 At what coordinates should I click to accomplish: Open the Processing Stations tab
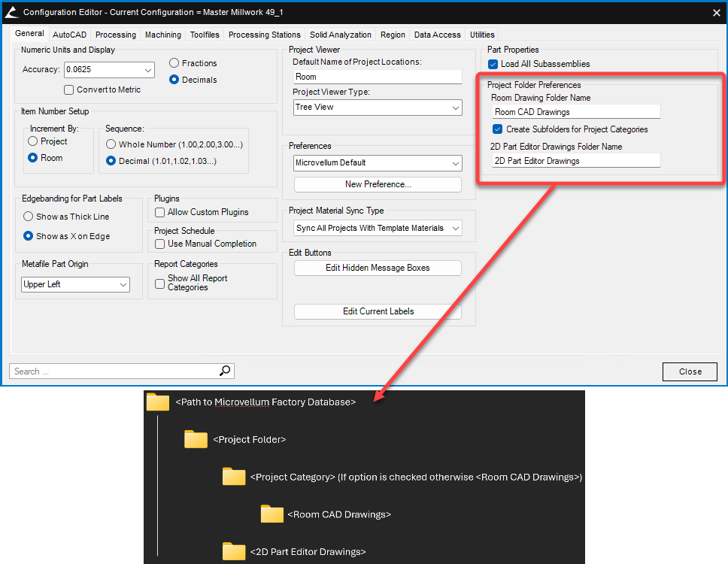pos(265,35)
